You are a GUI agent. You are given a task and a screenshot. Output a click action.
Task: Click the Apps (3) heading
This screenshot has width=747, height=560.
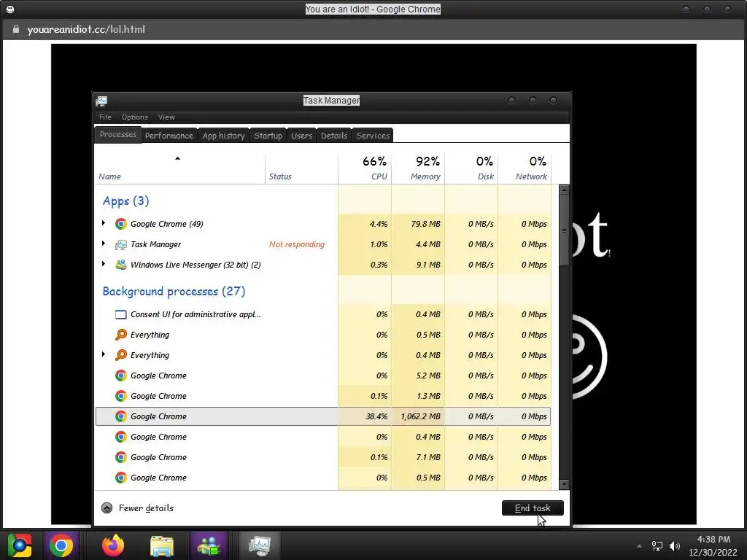125,201
